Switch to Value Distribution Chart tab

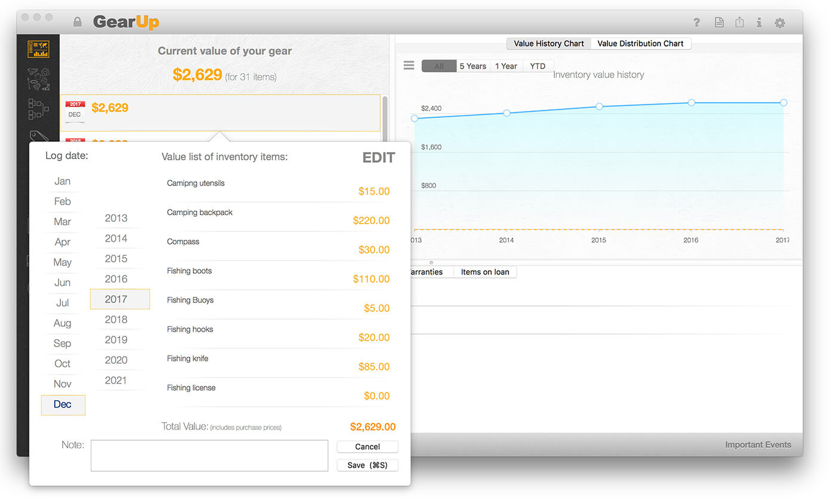pyautogui.click(x=640, y=44)
